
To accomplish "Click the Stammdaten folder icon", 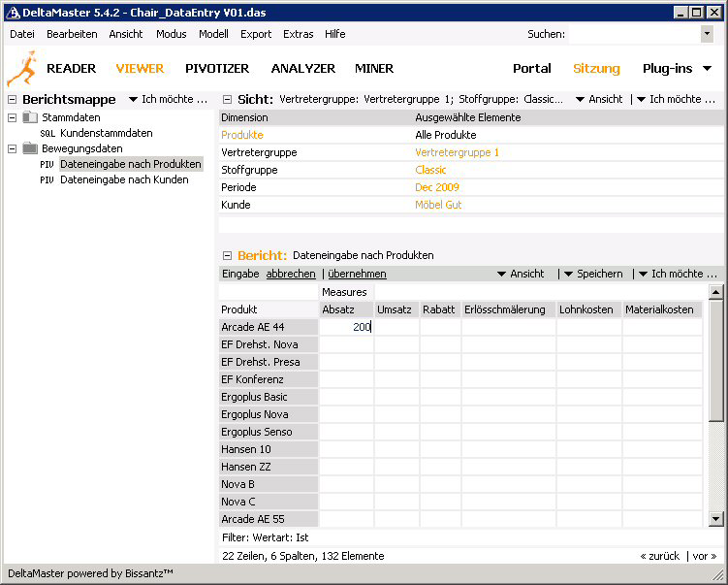I will click(30, 117).
